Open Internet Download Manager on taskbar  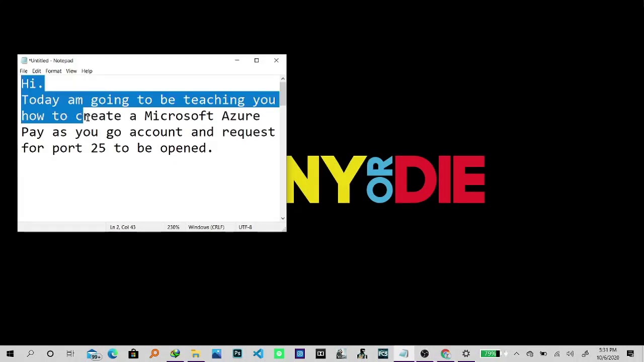tap(175, 354)
